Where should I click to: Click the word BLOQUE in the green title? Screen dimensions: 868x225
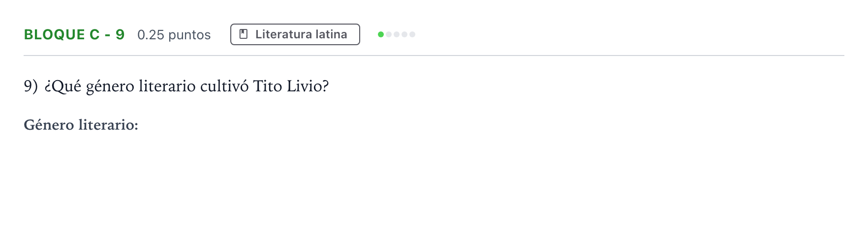pos(55,34)
